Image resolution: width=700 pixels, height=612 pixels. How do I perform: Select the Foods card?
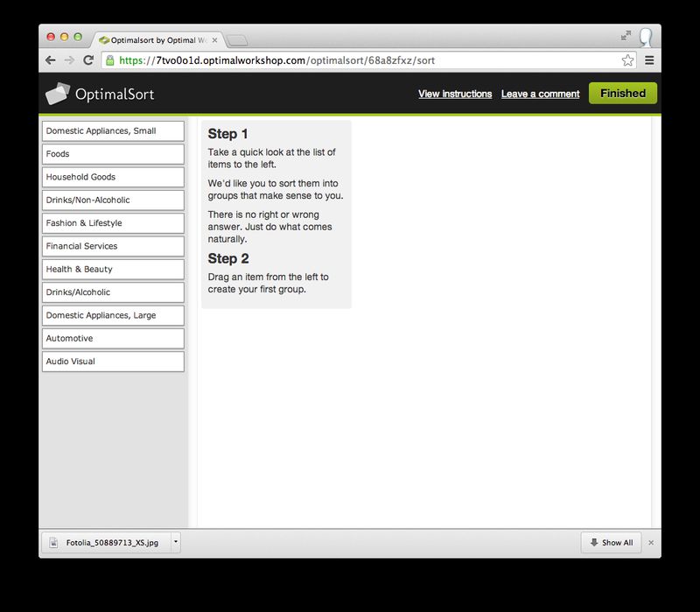point(113,154)
